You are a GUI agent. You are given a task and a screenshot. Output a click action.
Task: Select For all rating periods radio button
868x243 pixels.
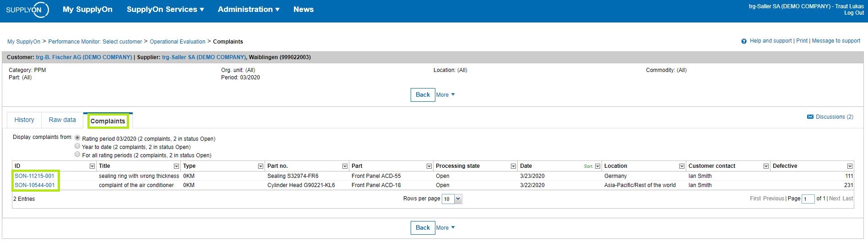[77, 155]
